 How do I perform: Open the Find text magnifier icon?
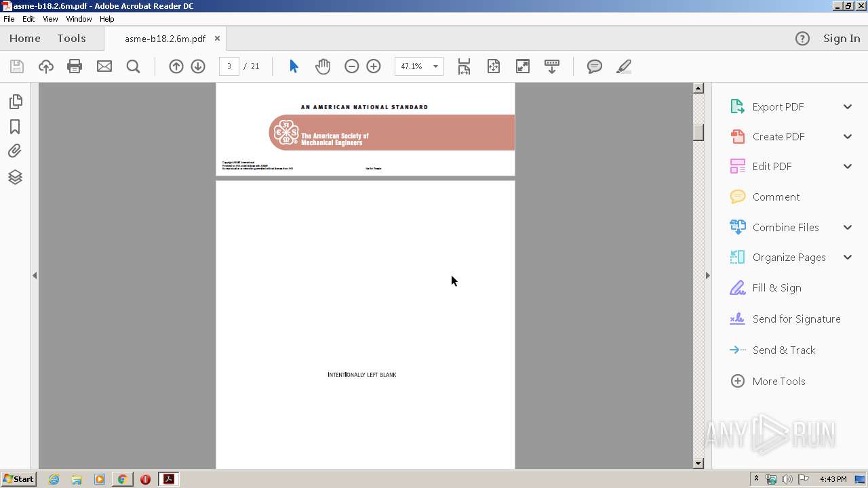pyautogui.click(x=134, y=66)
